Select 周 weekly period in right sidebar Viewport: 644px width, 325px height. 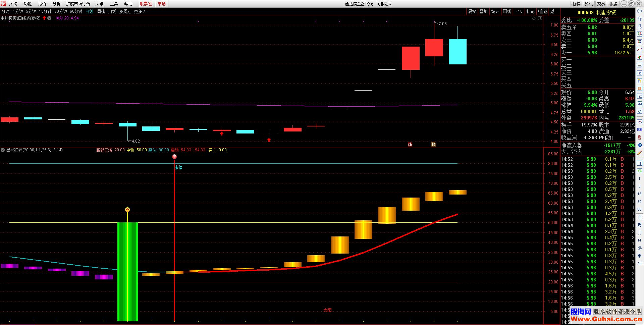tap(640, 225)
